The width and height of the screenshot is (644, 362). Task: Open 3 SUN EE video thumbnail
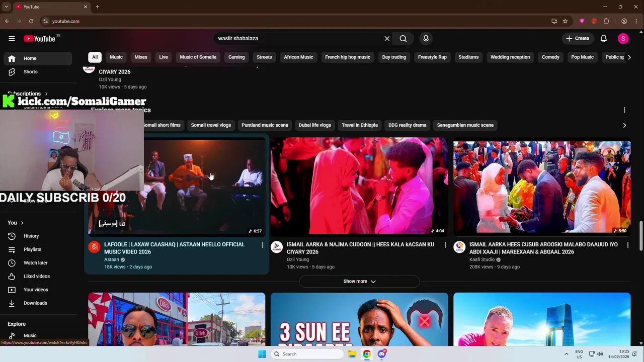tap(359, 320)
